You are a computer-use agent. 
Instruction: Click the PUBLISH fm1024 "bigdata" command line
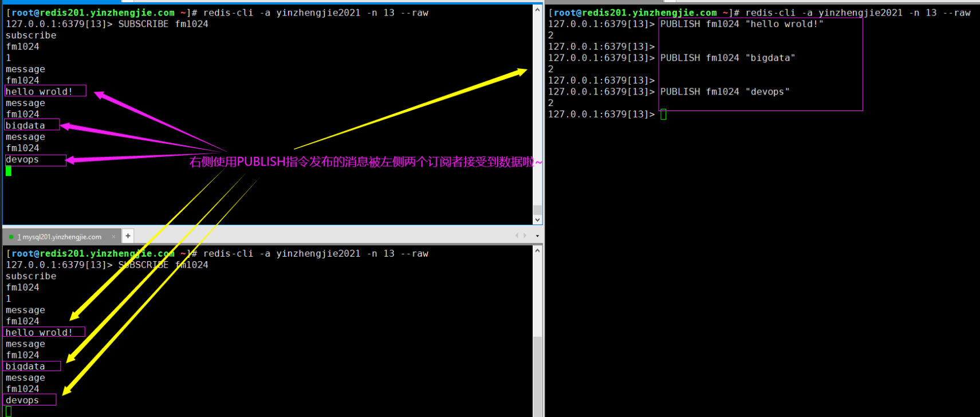coord(727,58)
